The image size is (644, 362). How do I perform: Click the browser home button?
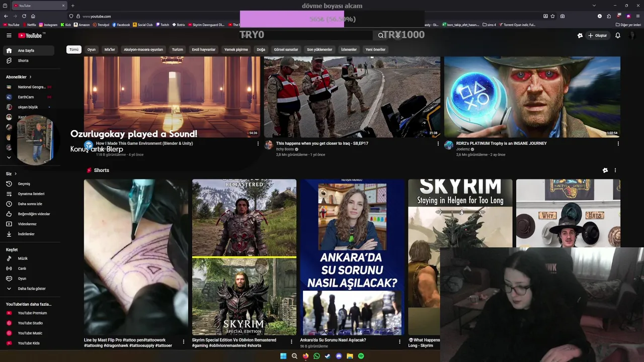[33, 16]
